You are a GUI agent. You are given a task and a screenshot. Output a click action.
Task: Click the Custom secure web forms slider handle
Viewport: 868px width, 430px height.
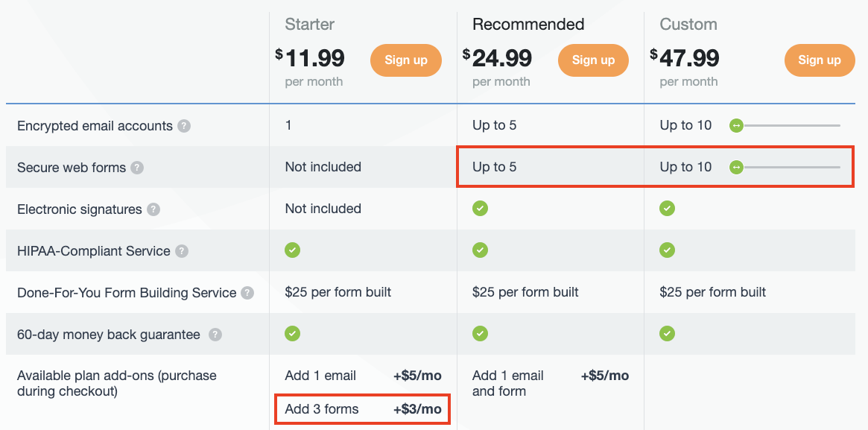pyautogui.click(x=736, y=167)
